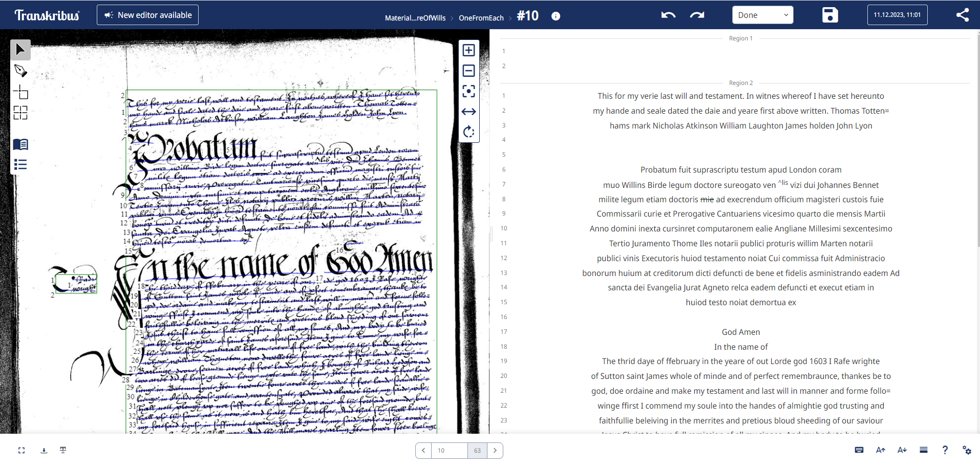Screen dimensions: 980x467
Task: Click the page number input field
Action: coord(449,450)
